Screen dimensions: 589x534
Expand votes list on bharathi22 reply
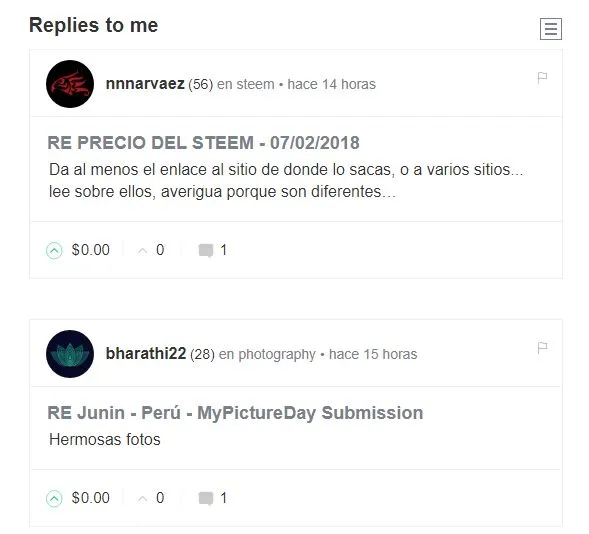coord(151,498)
